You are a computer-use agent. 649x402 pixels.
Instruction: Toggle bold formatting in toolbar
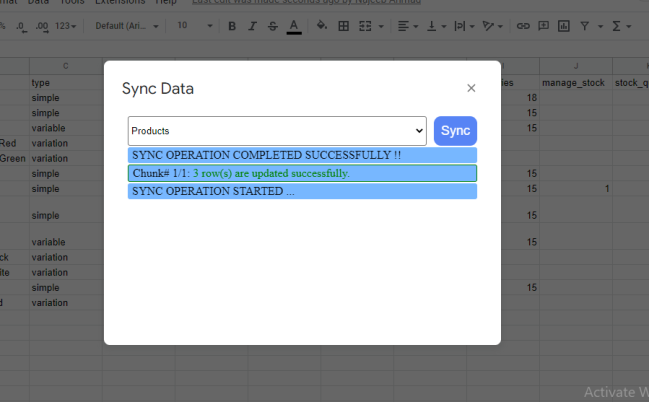(x=232, y=26)
